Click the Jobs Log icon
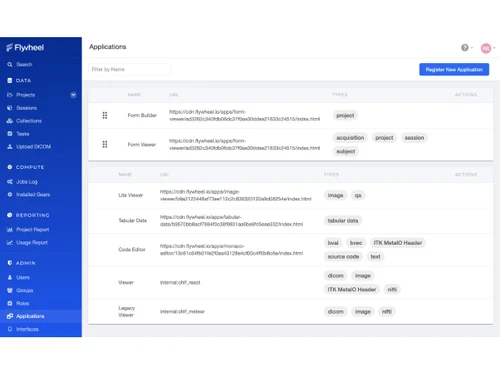Viewport: 500px width, 375px height. tap(10, 182)
